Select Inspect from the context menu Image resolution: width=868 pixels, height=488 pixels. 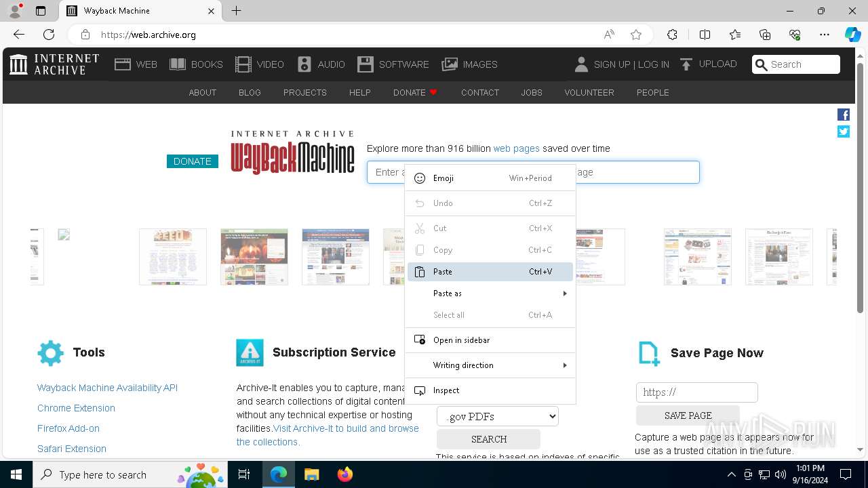pos(490,390)
